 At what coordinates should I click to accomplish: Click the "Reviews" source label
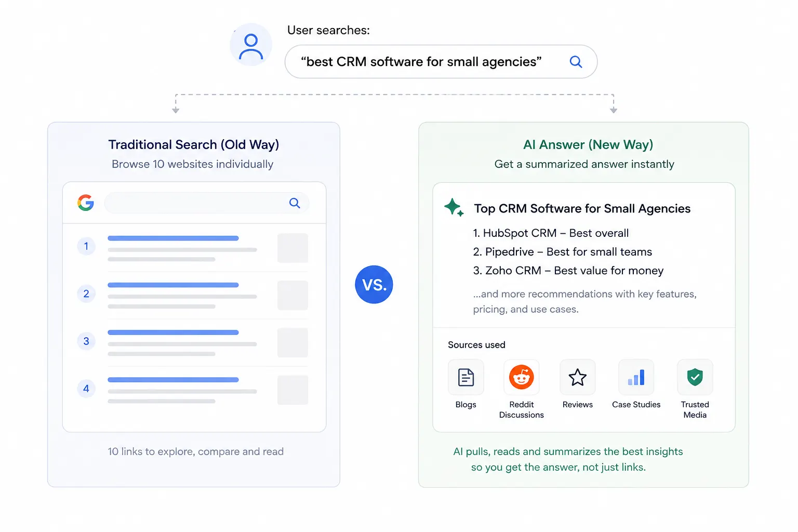(578, 405)
